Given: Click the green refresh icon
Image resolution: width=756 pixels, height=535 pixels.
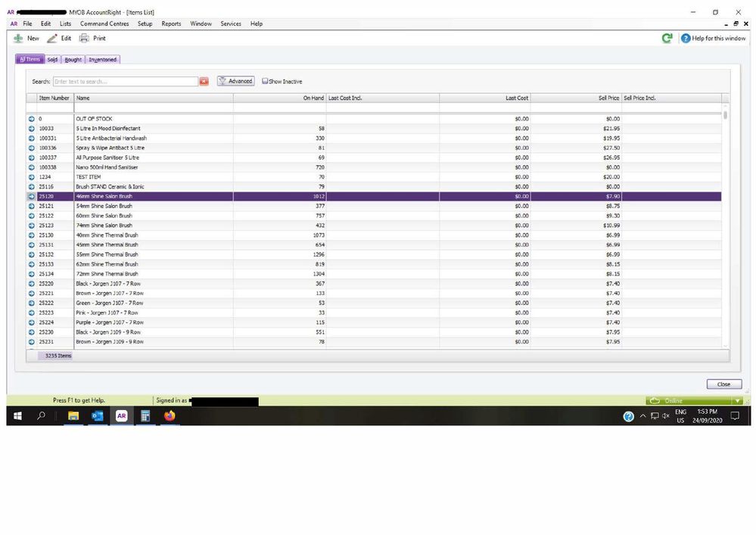Looking at the screenshot, I should (667, 38).
